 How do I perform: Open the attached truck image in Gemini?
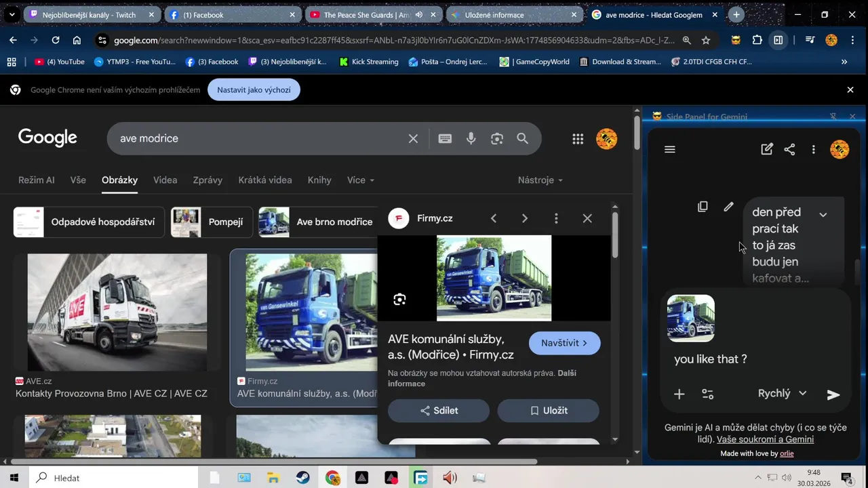point(691,318)
